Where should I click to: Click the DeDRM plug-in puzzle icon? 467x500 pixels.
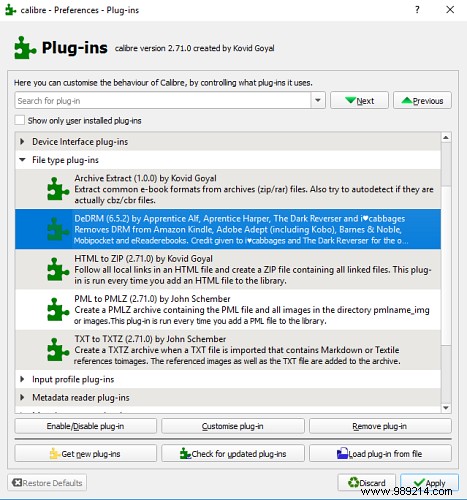click(x=58, y=229)
